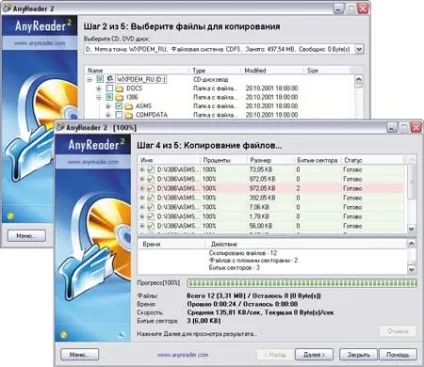Open the Меню... button in back window

click(x=26, y=236)
